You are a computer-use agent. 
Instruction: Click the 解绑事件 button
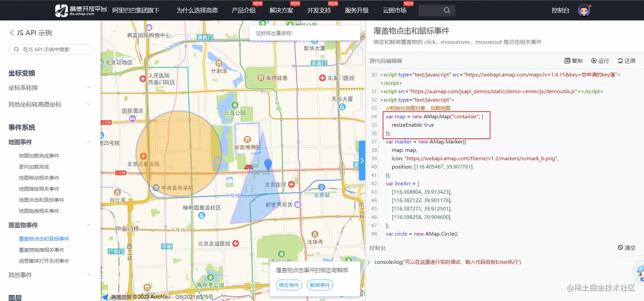tap(320, 285)
